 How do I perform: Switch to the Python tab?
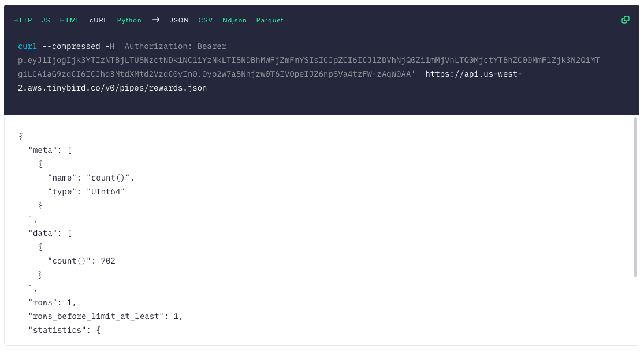pos(129,20)
